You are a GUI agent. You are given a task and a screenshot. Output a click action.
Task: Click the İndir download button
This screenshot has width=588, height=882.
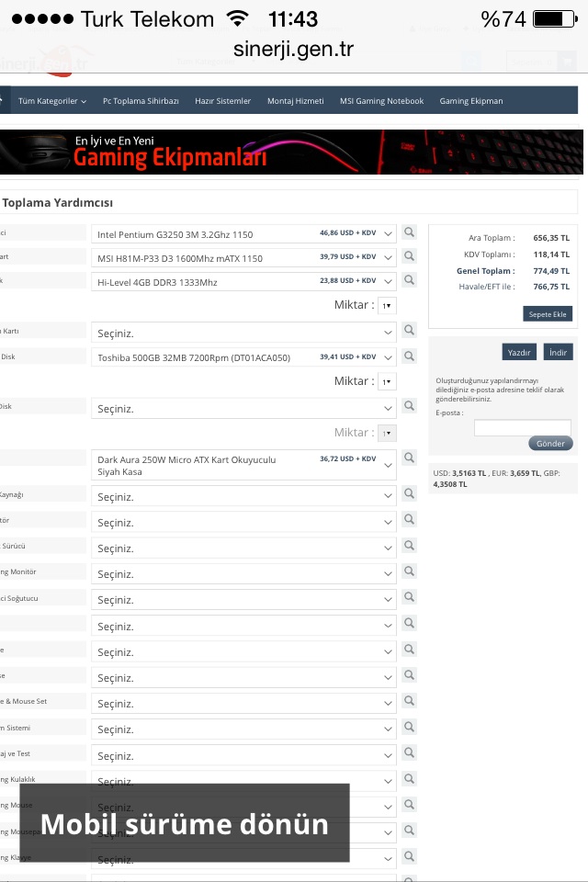click(x=559, y=352)
